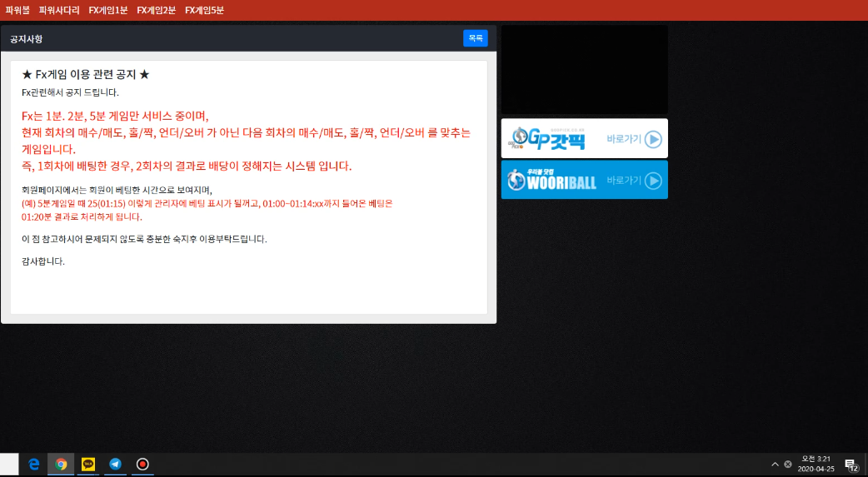Select the FX게임2분 menu item
The width and height of the screenshot is (868, 477).
[x=156, y=10]
